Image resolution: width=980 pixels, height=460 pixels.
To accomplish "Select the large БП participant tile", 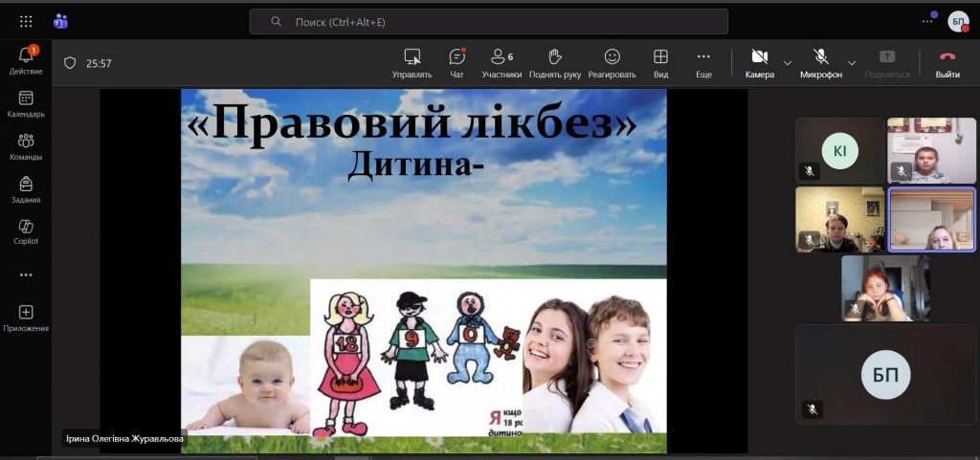I will [x=885, y=375].
